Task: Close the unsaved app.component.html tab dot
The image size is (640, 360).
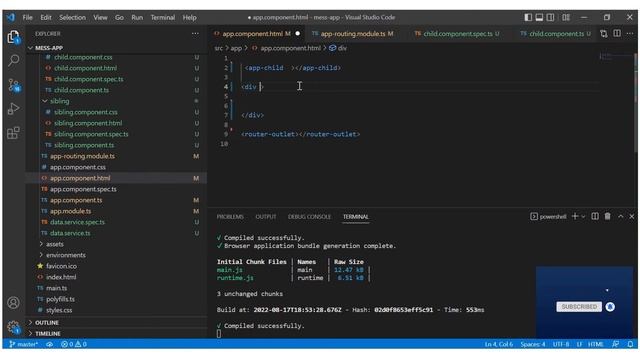Action: (x=298, y=33)
